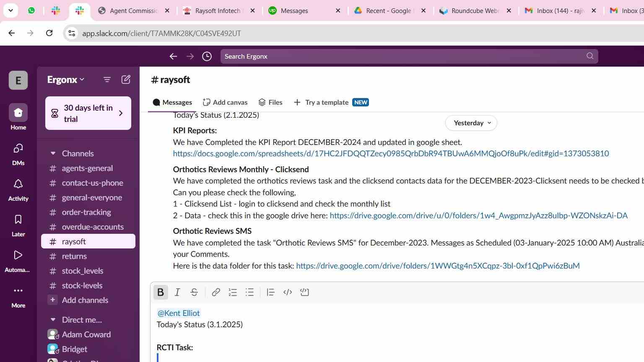Open the agents-general channel

[88, 168]
